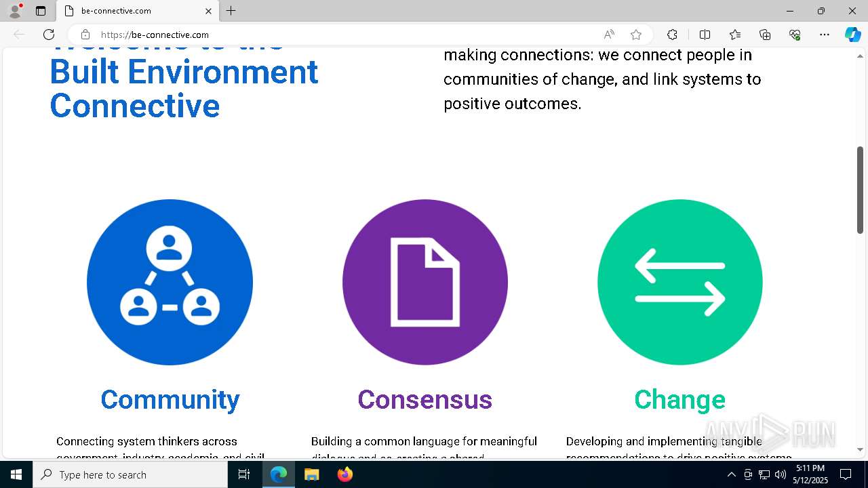Click the Change heading
868x488 pixels.
pyautogui.click(x=680, y=399)
